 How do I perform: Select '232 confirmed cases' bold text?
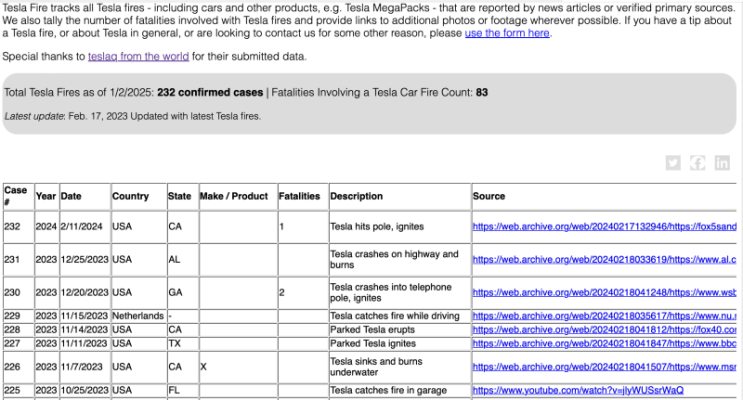click(x=210, y=92)
